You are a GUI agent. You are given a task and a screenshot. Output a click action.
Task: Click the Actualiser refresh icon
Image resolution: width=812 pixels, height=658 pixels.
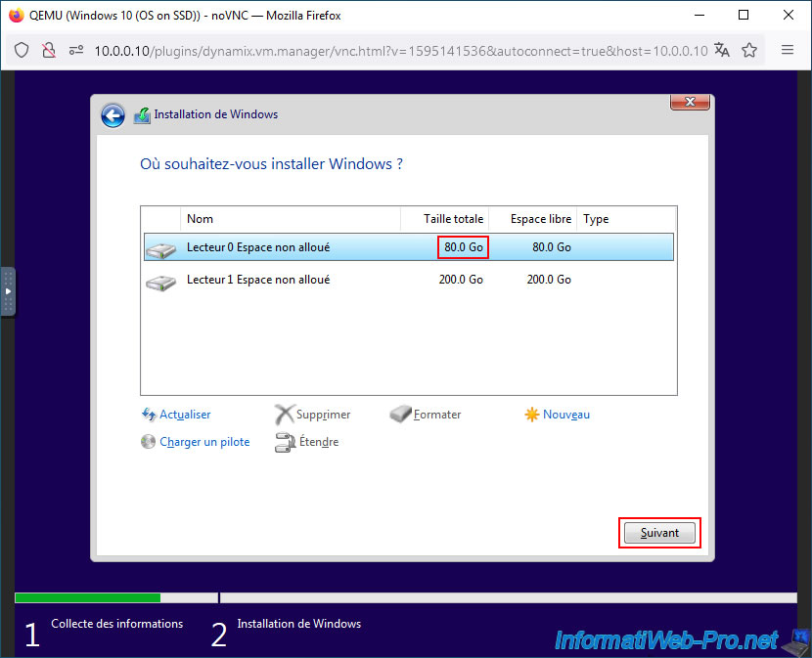(149, 415)
